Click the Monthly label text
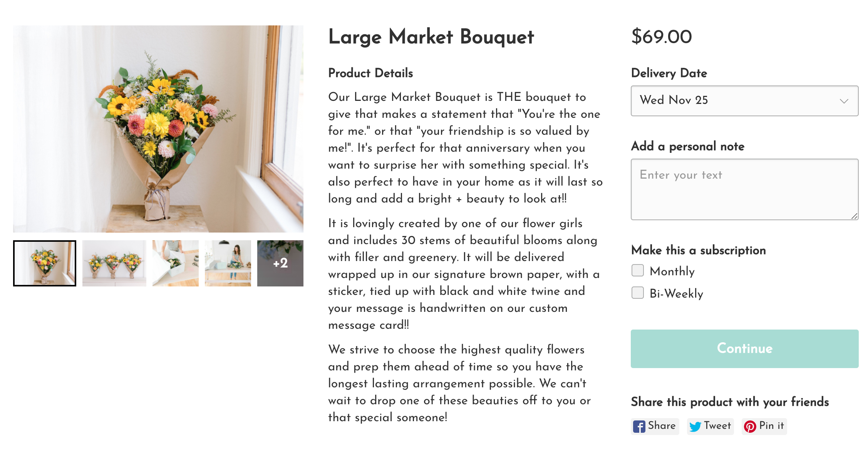Viewport: 868px width, 452px height. click(672, 271)
